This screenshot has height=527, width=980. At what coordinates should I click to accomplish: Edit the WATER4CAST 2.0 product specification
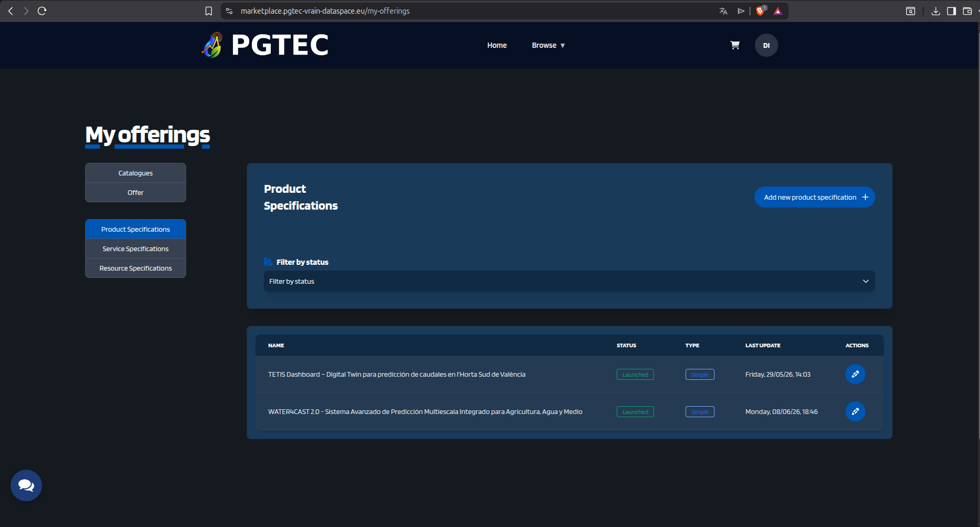[x=855, y=411]
